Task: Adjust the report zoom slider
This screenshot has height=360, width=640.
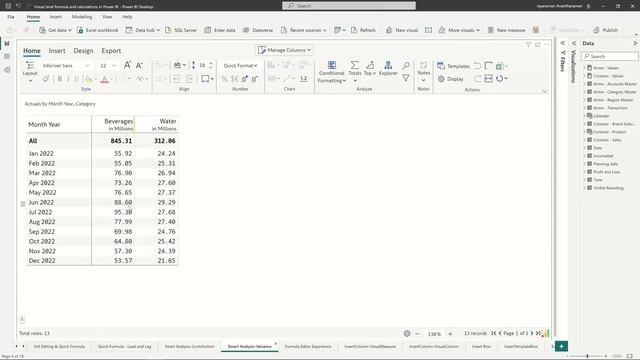Action: point(587,356)
